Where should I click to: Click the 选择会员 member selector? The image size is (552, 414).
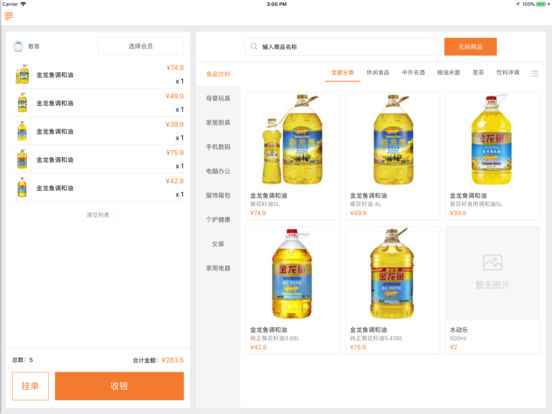140,46
